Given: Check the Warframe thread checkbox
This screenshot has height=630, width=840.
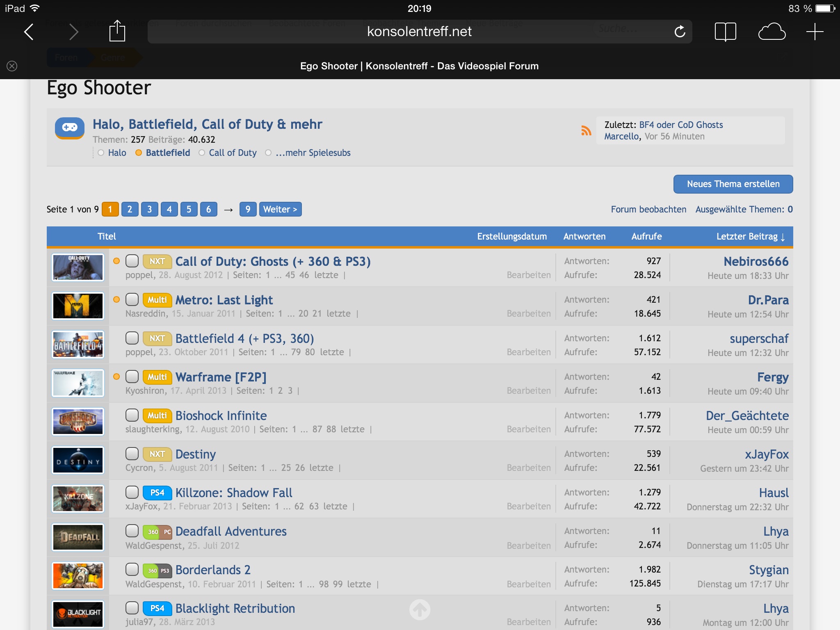Looking at the screenshot, I should pos(132,377).
